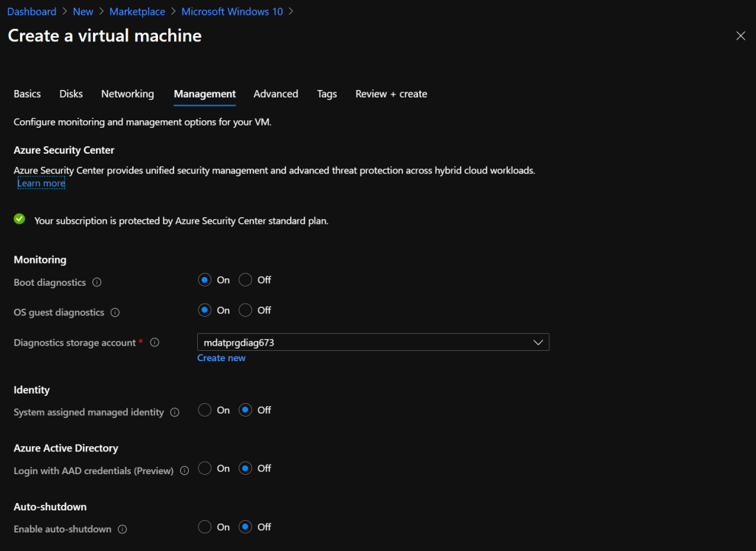756x551 pixels.
Task: Go to the Disks tab
Action: 71,94
